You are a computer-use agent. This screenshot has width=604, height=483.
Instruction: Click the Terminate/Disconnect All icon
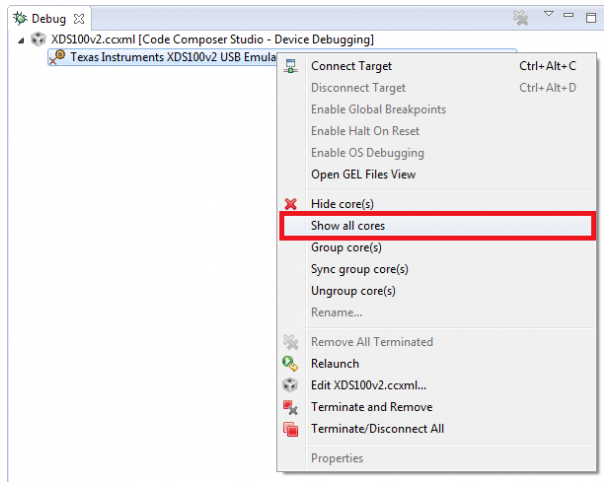point(290,429)
